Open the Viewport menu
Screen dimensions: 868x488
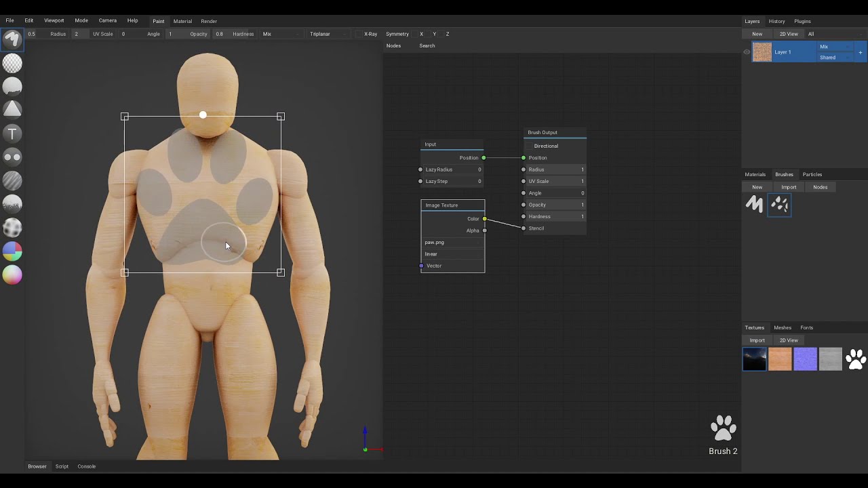pyautogui.click(x=54, y=20)
